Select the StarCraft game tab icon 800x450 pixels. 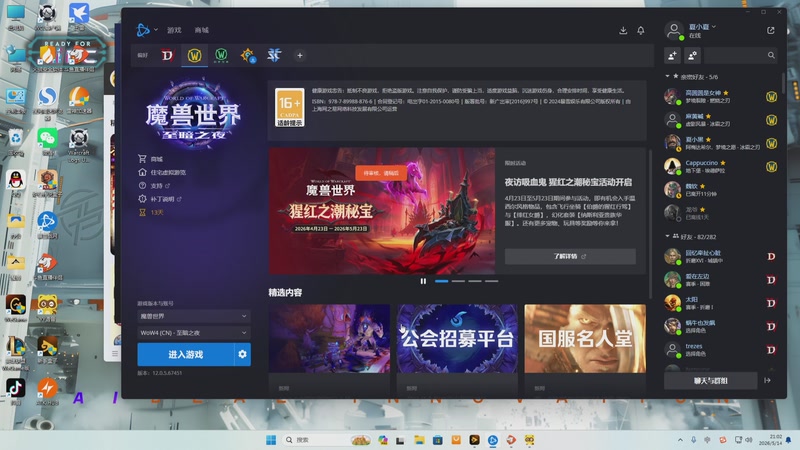coord(274,55)
